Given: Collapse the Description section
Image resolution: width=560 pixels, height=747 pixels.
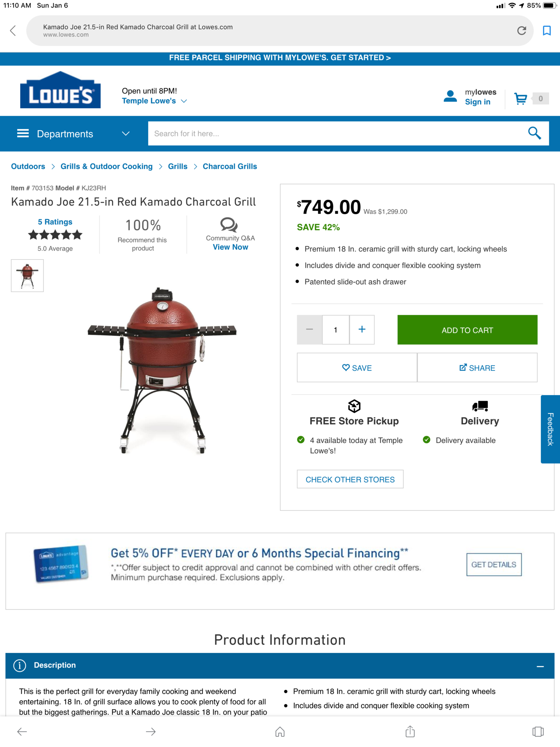Looking at the screenshot, I should [540, 666].
